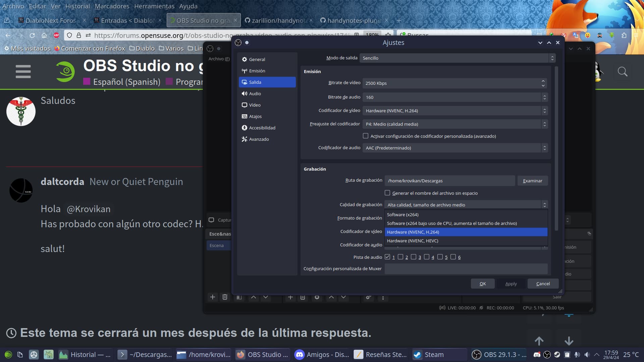Open the Avanzado settings section
Image resolution: width=644 pixels, height=362 pixels.
pyautogui.click(x=258, y=139)
